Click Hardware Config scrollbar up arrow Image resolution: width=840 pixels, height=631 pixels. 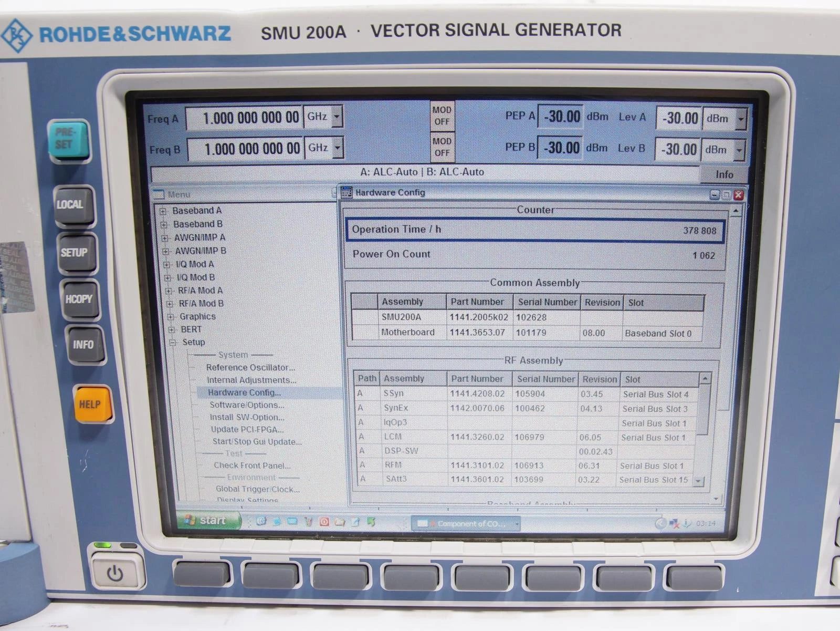tap(736, 211)
